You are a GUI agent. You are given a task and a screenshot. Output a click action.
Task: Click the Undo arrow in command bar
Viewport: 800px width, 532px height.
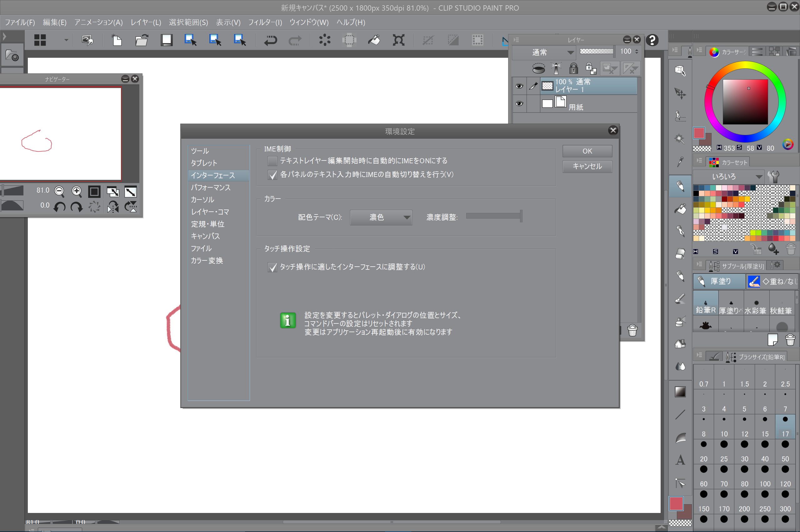[x=270, y=40]
